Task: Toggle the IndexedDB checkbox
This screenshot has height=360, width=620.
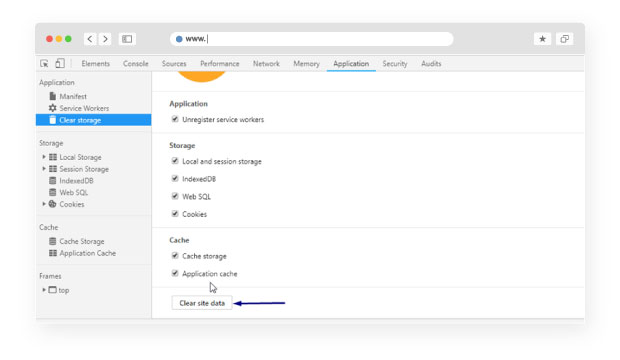Action: [175, 178]
